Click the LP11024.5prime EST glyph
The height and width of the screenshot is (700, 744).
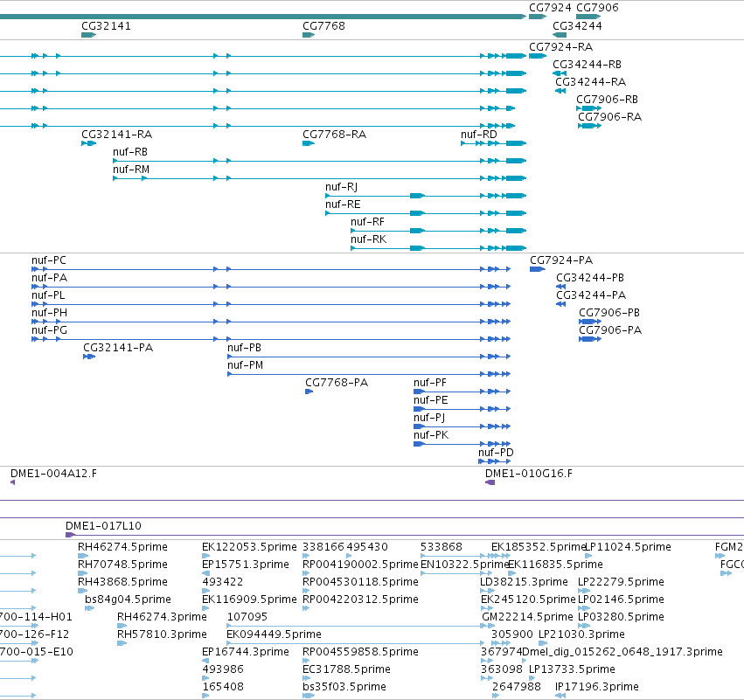point(588,556)
